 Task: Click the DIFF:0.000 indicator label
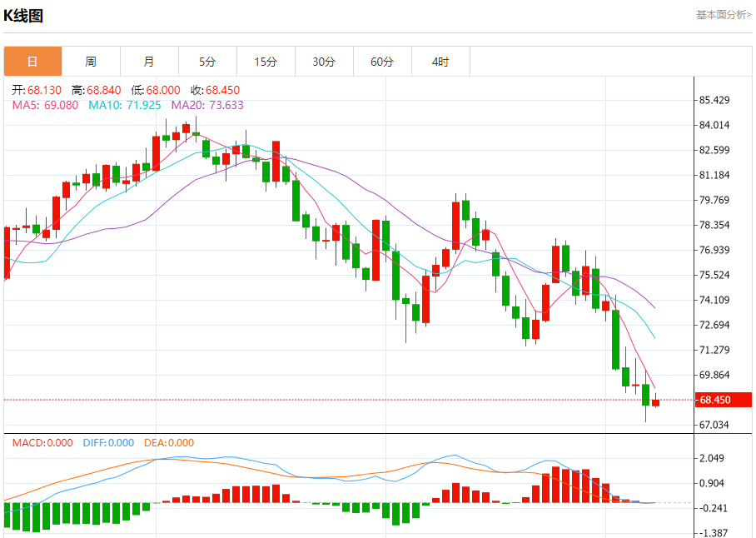coord(108,442)
